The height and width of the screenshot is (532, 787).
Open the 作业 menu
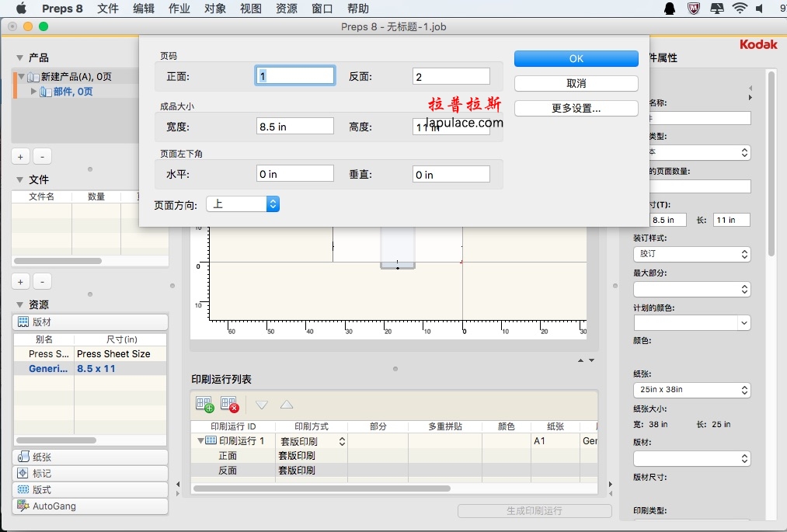(x=179, y=9)
